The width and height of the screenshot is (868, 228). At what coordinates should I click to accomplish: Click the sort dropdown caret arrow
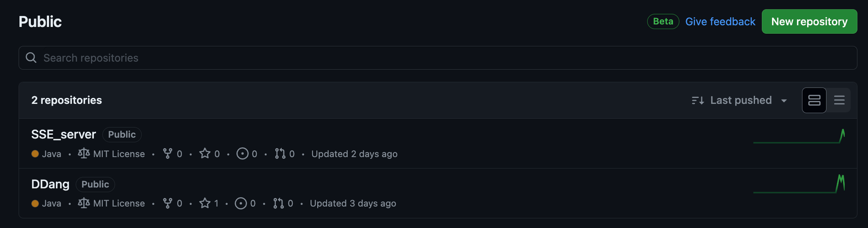tap(784, 101)
